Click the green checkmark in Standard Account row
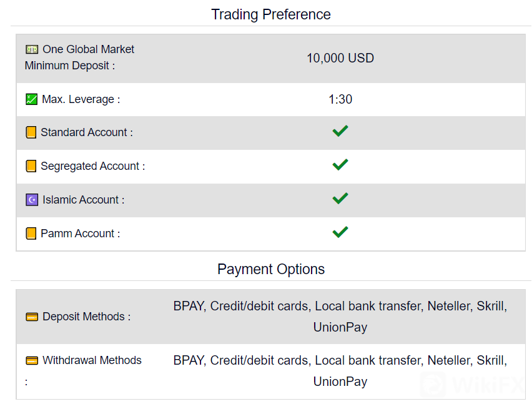The height and width of the screenshot is (409, 532). point(340,131)
